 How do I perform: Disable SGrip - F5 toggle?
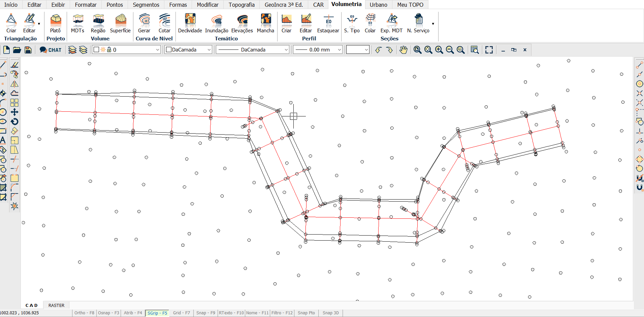pyautogui.click(x=157, y=313)
